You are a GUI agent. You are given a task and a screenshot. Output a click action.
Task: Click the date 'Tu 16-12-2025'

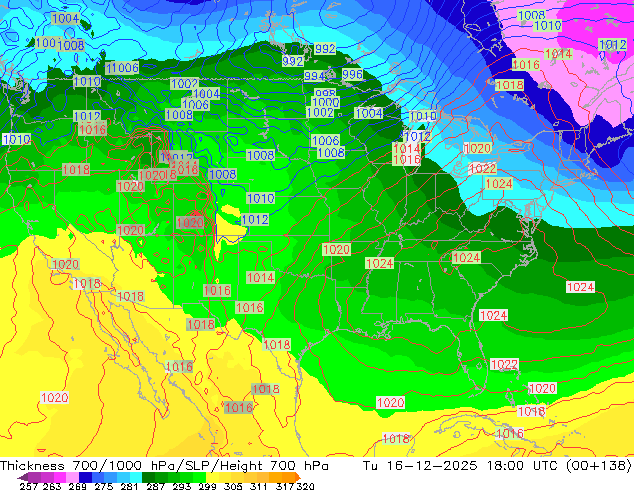click(x=420, y=466)
